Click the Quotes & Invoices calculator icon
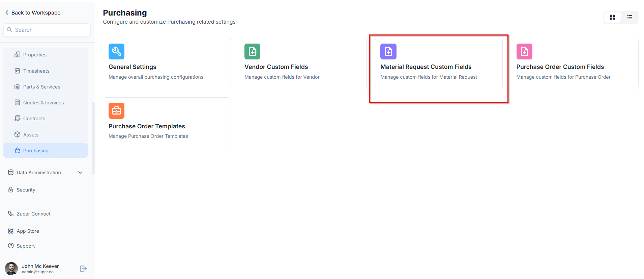The width and height of the screenshot is (644, 279). coord(17,102)
